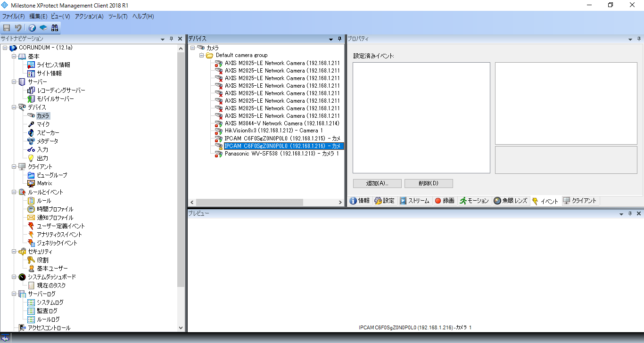644x343 pixels.
Task: Open ユーザー定義イベント item
Action: click(61, 226)
